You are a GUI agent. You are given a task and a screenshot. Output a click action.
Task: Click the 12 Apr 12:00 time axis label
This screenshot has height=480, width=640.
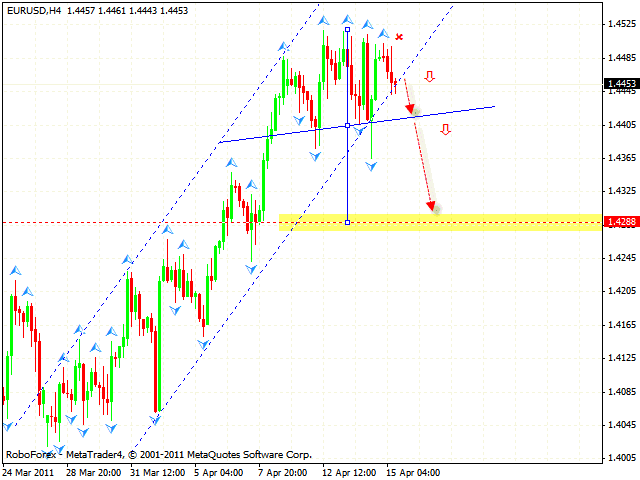click(x=347, y=472)
